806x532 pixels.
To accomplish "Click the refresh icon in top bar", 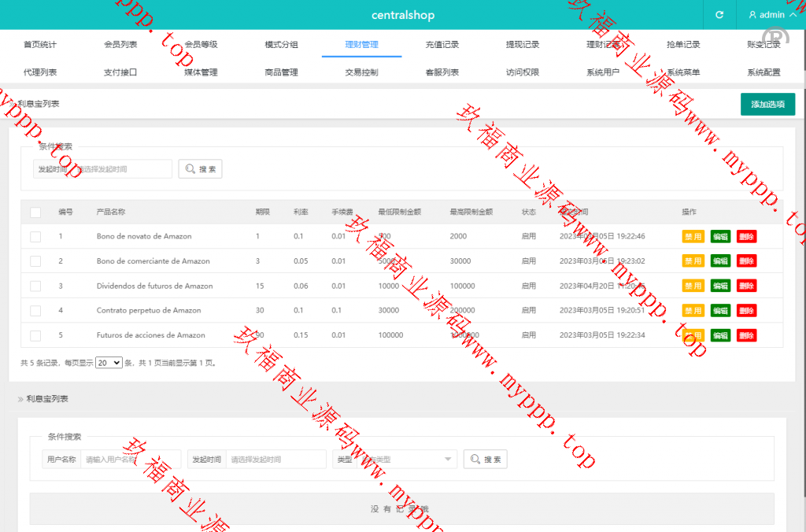I will pos(719,15).
